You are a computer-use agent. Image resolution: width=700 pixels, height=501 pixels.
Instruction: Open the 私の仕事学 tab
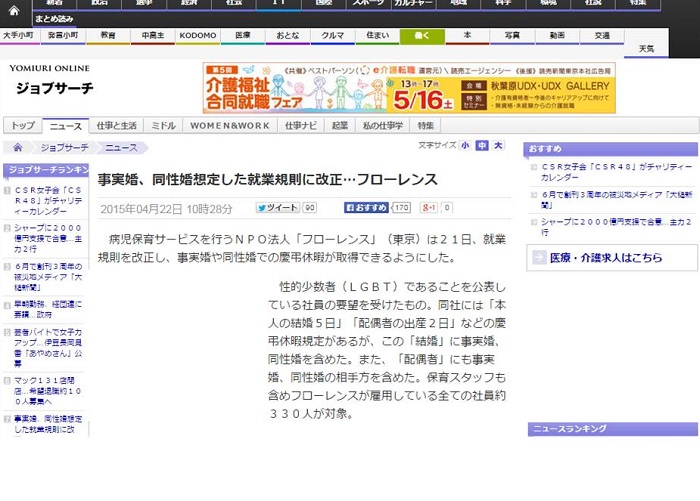(383, 126)
